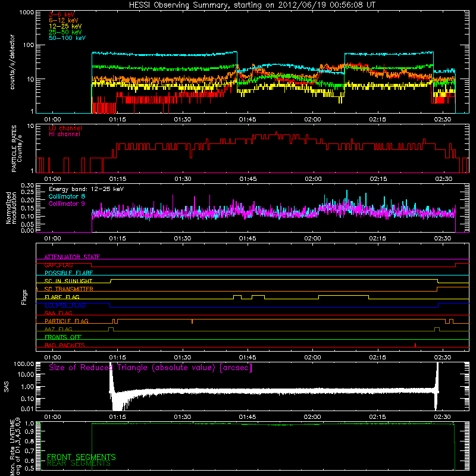Screen dimensions: 476x476
Task: Select the 'ATTENUATOR_STATE' flag label
Action: point(72,257)
